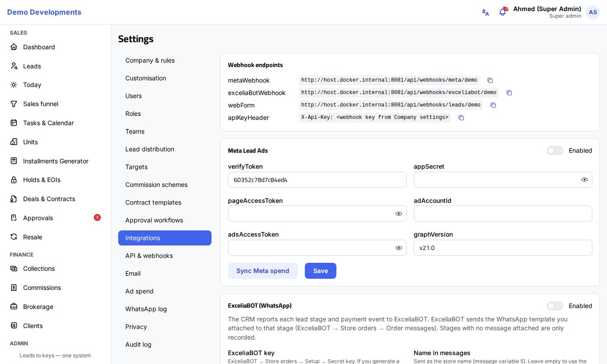
Task: Open API & webhooks settings
Action: click(165, 256)
